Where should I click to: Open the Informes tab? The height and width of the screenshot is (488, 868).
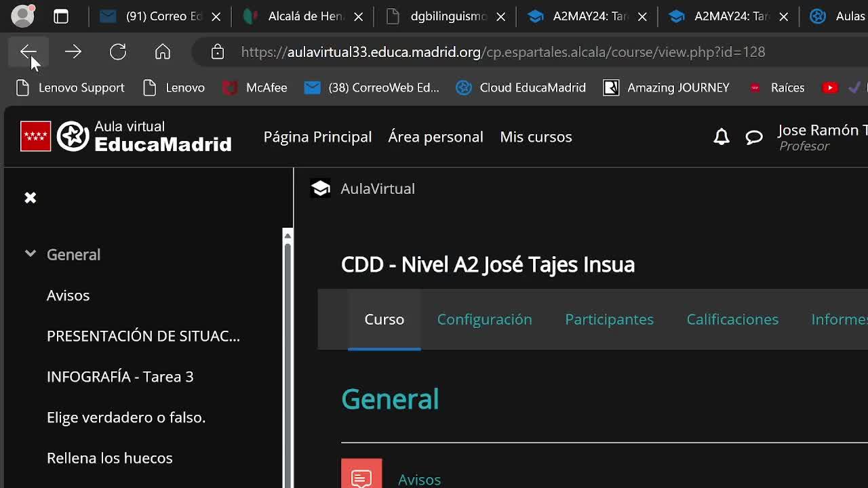[840, 319]
